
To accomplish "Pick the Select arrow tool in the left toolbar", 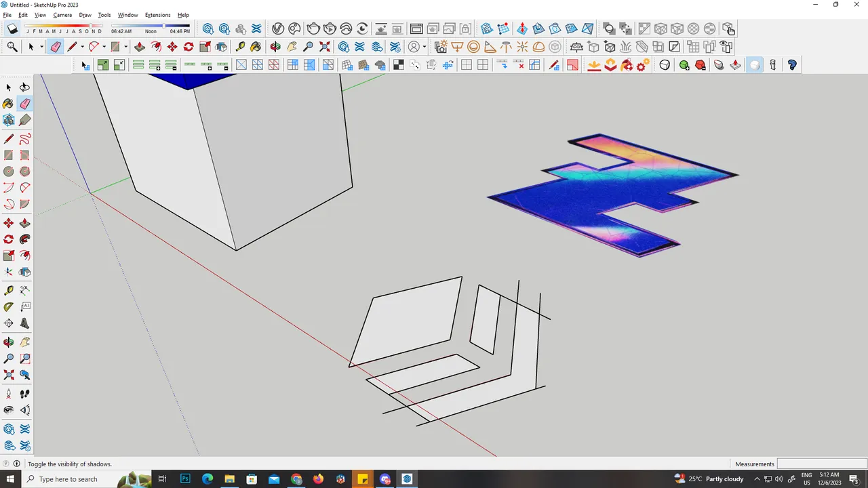I will pos(9,87).
